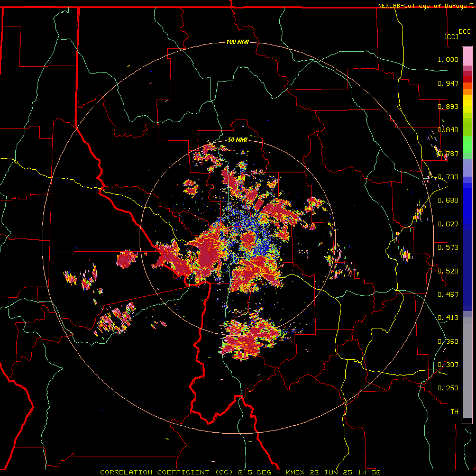Click the DCC label above the color bar
Viewport: 476px width, 476px height.
(x=464, y=32)
